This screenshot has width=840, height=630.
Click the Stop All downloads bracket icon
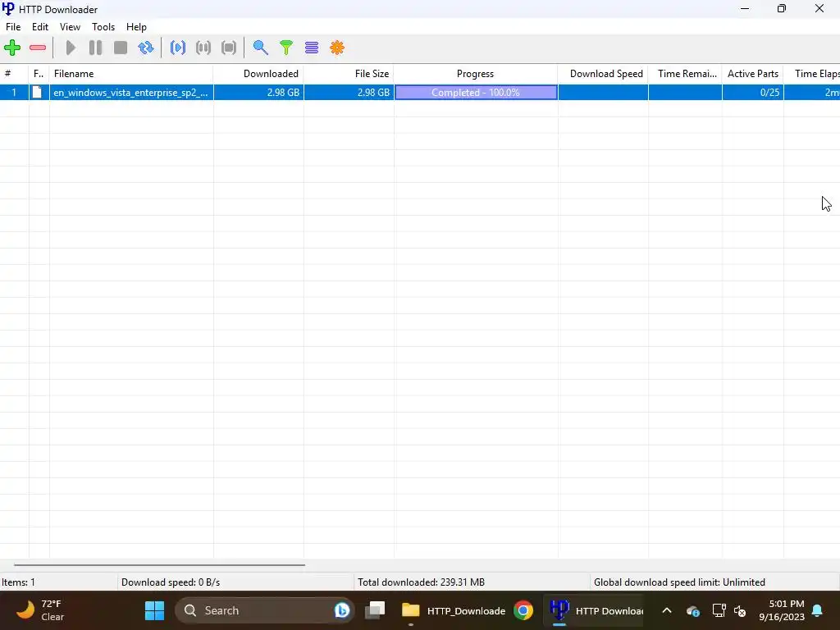pyautogui.click(x=229, y=48)
